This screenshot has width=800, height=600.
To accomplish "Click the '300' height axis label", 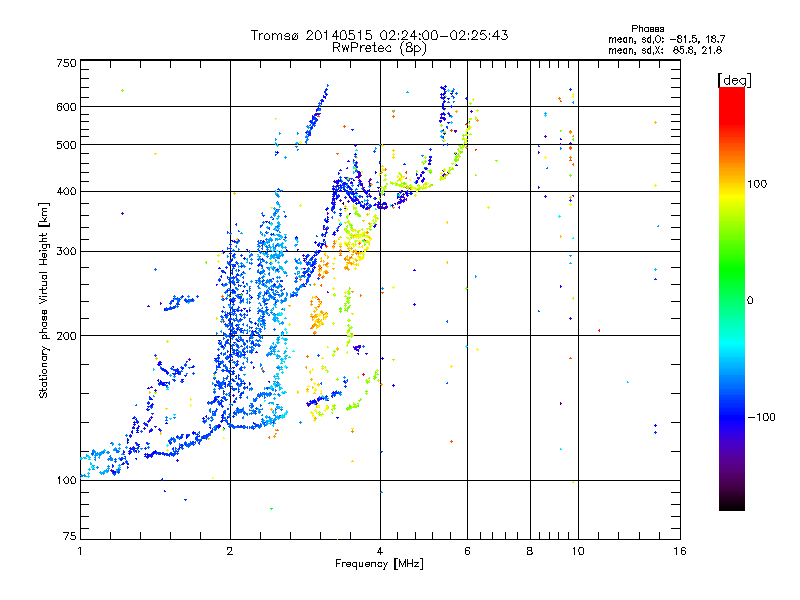I will [x=67, y=251].
